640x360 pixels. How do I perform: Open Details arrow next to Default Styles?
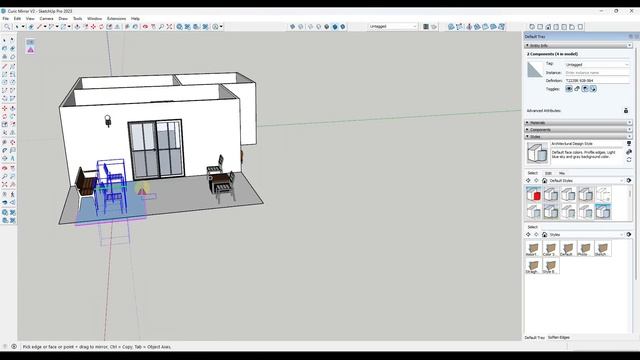pos(629,180)
